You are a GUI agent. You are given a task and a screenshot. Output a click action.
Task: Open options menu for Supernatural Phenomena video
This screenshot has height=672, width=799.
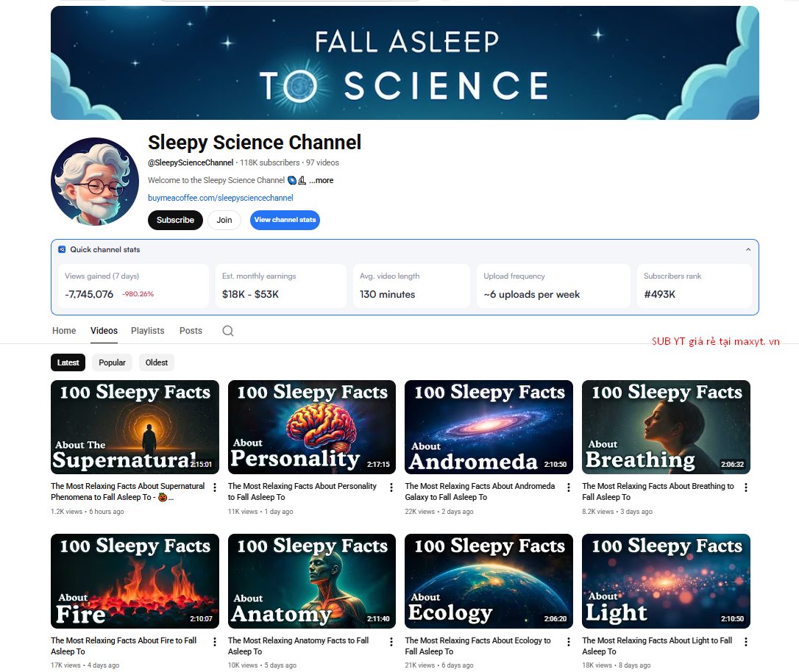click(215, 487)
